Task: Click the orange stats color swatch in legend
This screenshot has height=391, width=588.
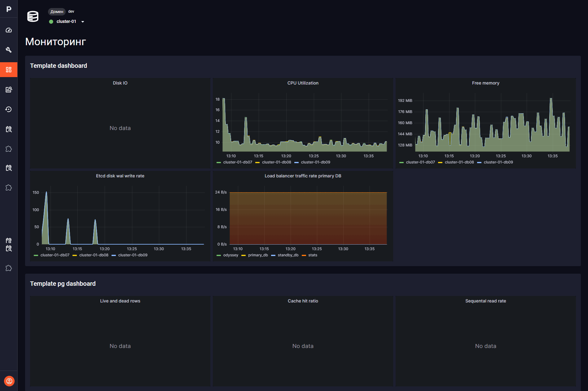Action: pos(304,255)
